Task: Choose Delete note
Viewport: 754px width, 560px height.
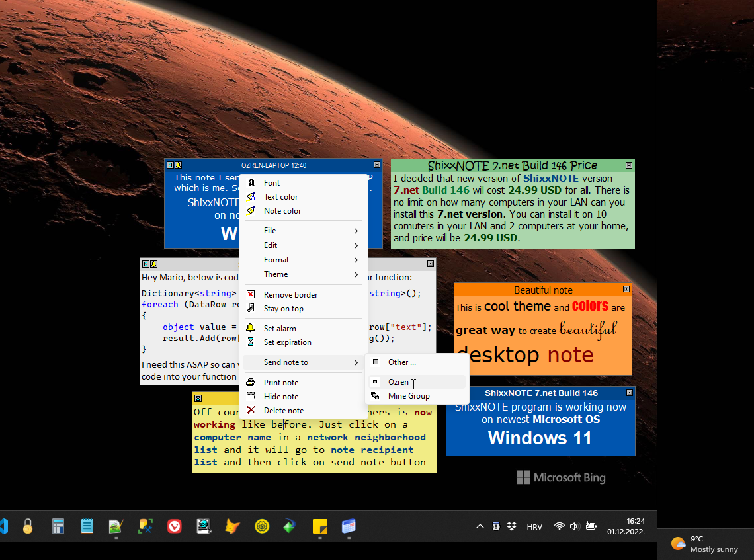Action: click(x=303, y=411)
